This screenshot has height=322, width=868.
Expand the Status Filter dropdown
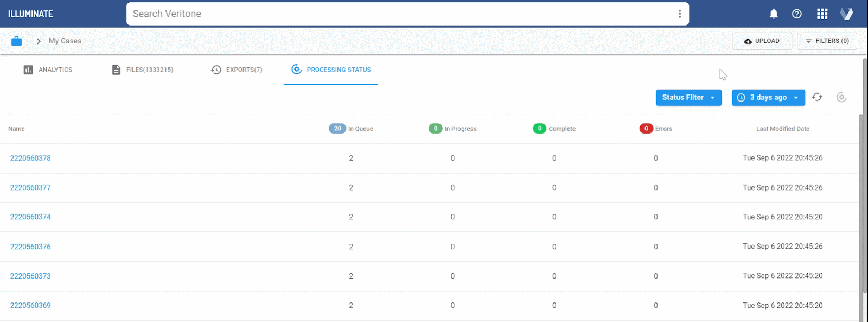tap(688, 98)
